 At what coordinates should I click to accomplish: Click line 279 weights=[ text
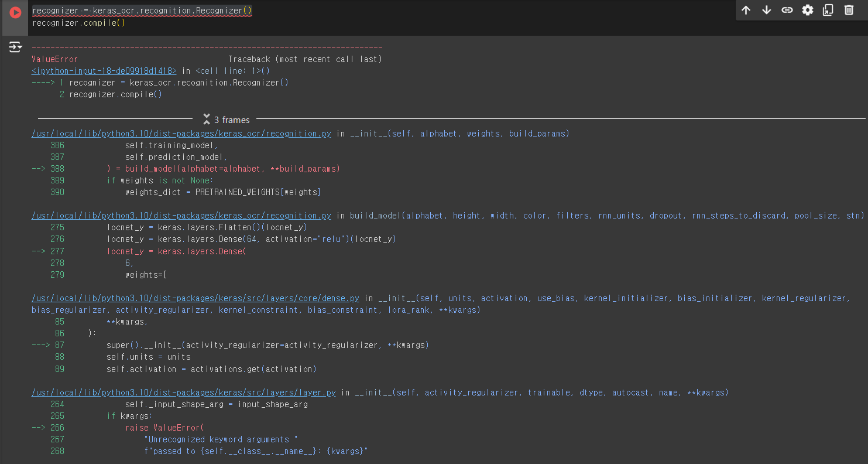click(146, 275)
